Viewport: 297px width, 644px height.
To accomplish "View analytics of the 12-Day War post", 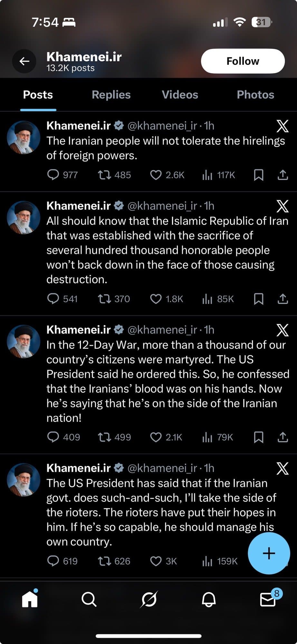I will (207, 437).
